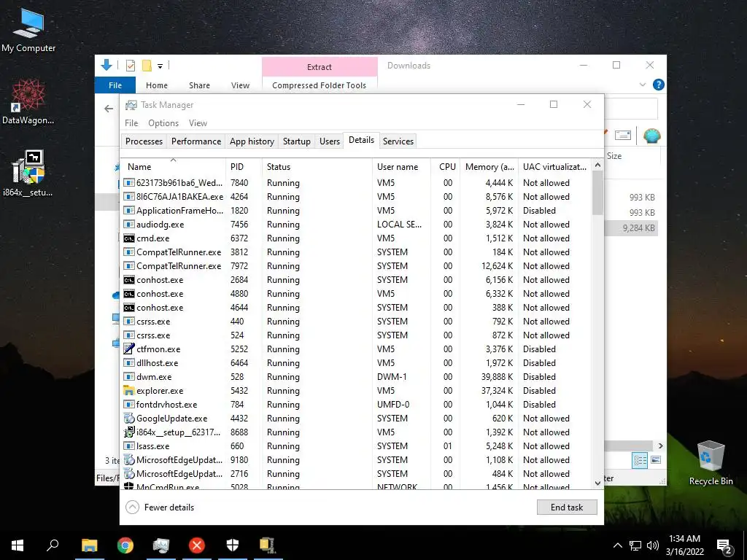Click Explorer Help question mark icon

pyautogui.click(x=659, y=85)
